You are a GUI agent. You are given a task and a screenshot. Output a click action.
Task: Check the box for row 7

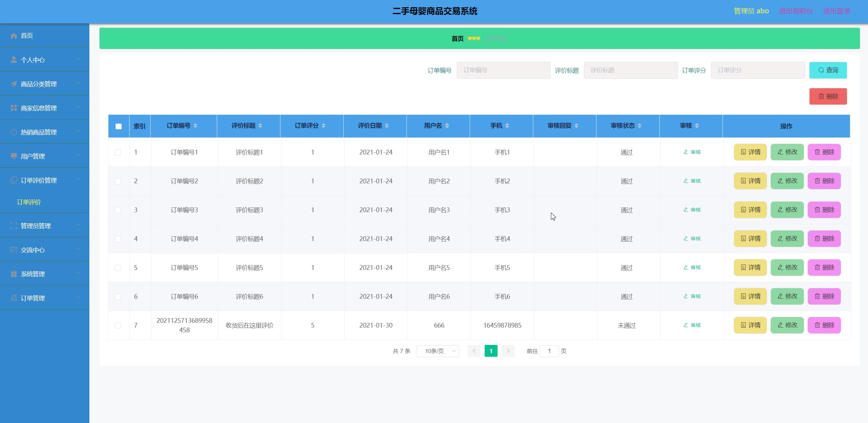pos(118,326)
